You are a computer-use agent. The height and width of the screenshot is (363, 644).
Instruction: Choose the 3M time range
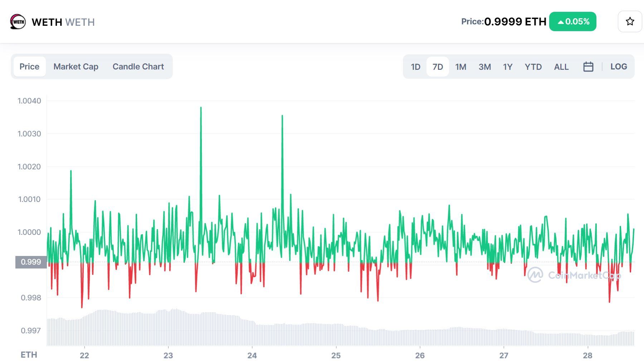(485, 67)
